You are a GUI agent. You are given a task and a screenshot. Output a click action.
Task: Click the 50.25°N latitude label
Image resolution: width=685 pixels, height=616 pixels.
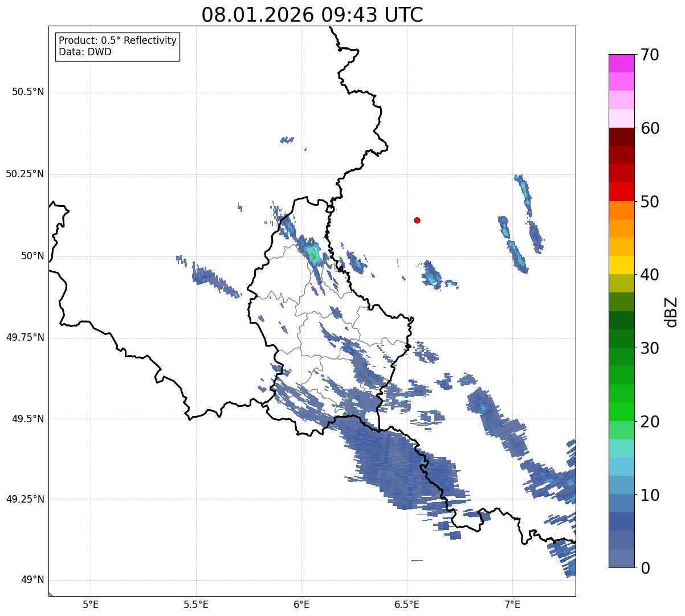[25, 174]
